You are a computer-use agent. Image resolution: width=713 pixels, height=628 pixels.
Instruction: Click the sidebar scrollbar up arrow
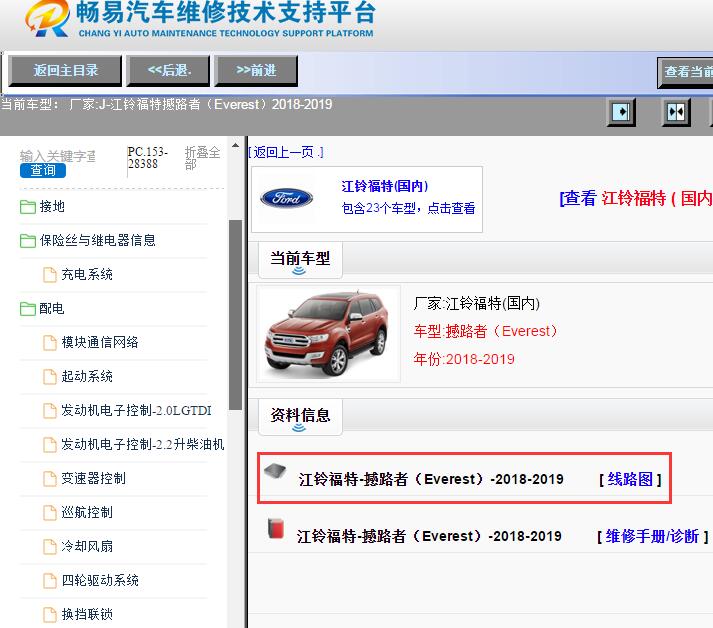click(235, 146)
